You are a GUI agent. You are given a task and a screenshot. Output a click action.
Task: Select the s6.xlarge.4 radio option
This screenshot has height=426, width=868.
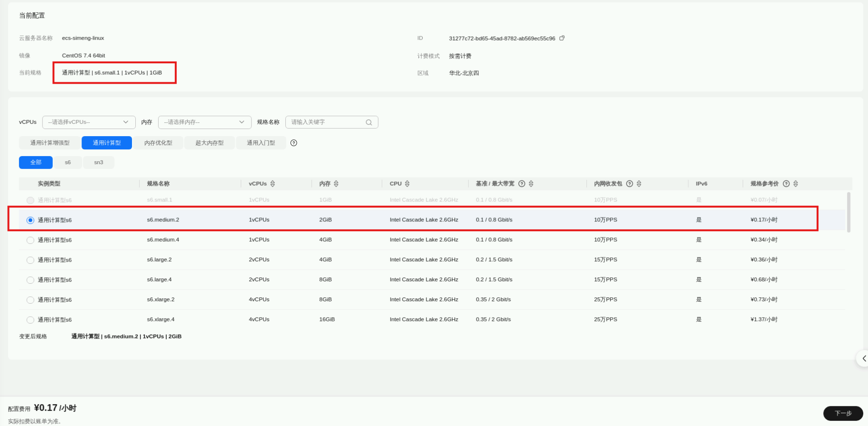30,320
